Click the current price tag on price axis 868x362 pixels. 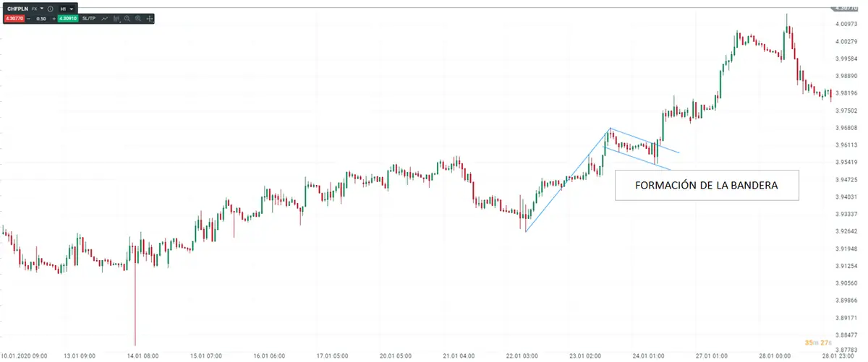pyautogui.click(x=845, y=8)
